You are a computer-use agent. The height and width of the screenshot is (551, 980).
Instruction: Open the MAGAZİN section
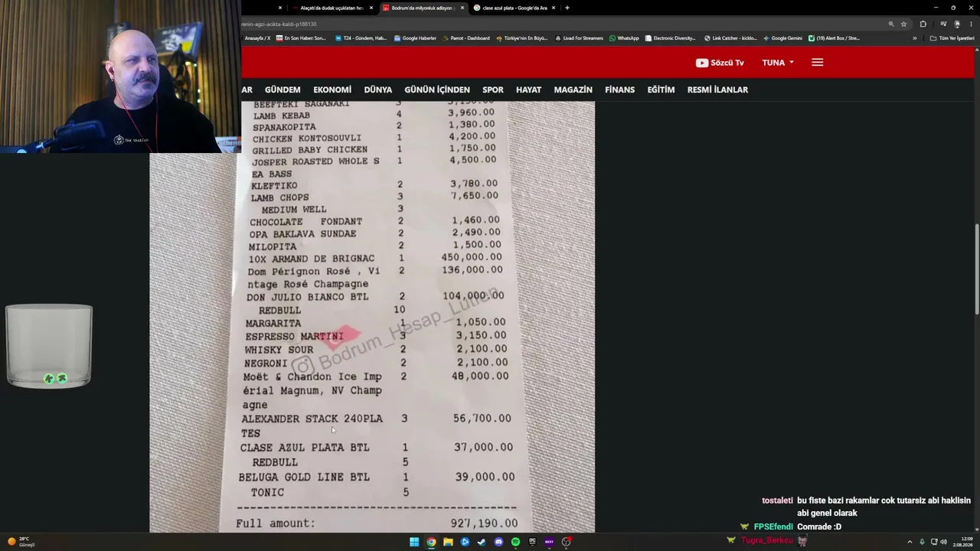(573, 90)
